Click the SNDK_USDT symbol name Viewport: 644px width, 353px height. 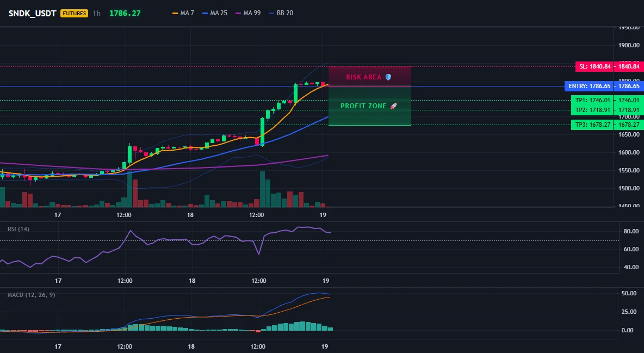(33, 13)
